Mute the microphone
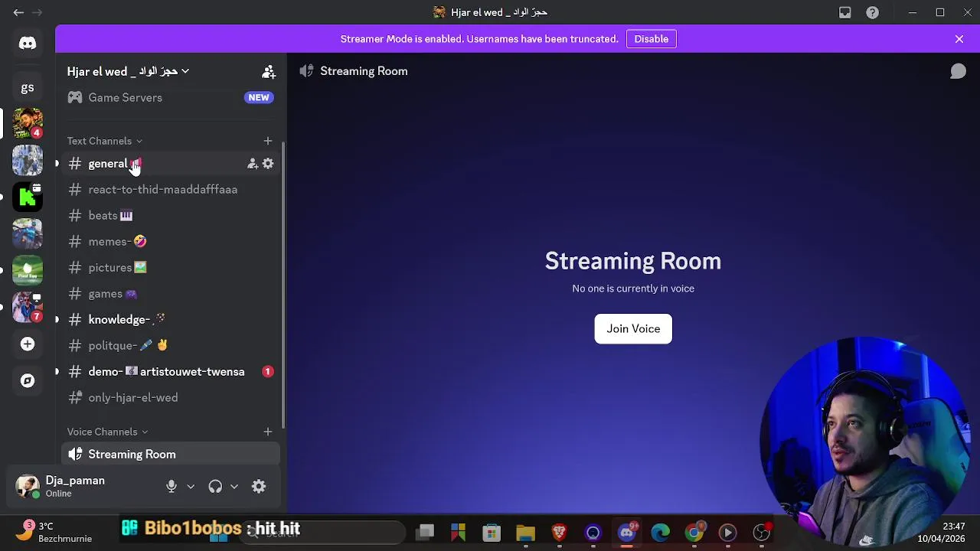 tap(171, 487)
